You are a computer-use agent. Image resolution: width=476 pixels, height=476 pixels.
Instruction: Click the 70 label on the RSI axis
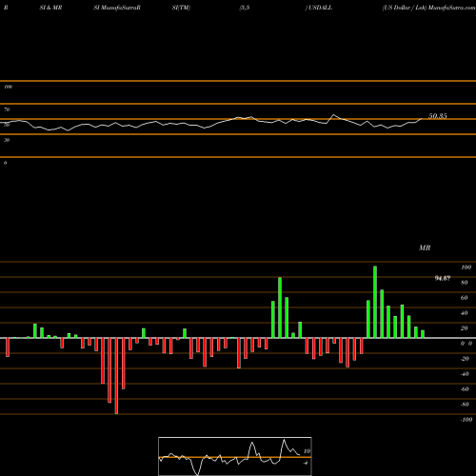click(7, 109)
